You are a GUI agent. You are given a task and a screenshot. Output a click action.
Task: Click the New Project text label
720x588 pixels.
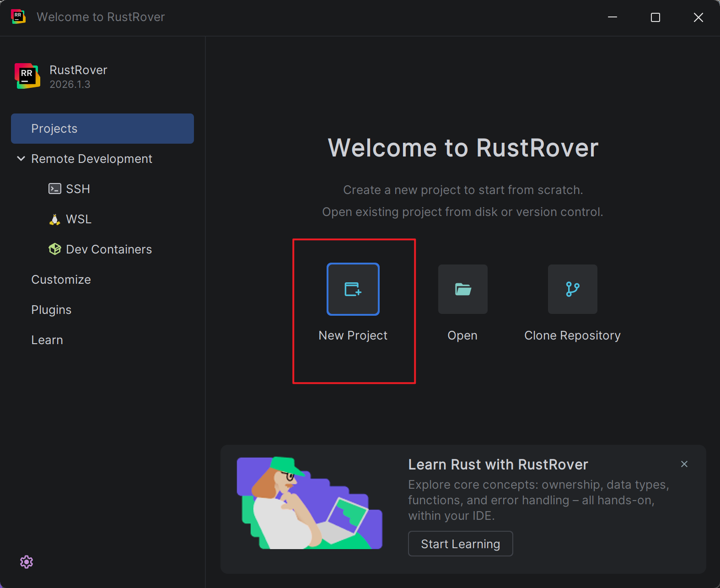tap(353, 335)
